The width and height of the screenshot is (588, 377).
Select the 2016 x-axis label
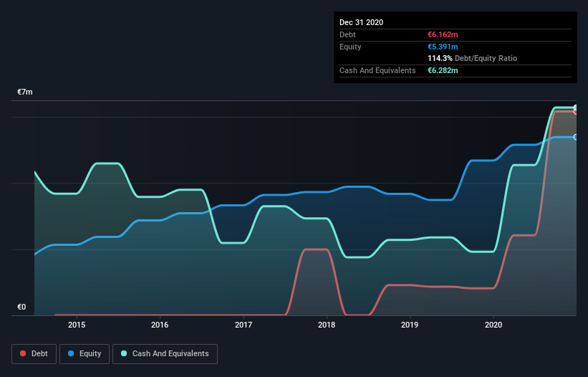click(x=160, y=325)
